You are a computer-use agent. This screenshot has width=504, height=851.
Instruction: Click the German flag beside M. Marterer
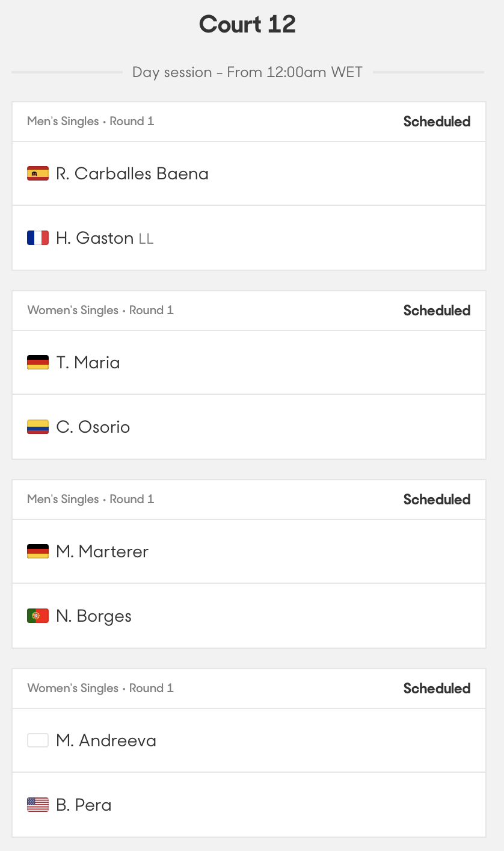[x=38, y=552]
